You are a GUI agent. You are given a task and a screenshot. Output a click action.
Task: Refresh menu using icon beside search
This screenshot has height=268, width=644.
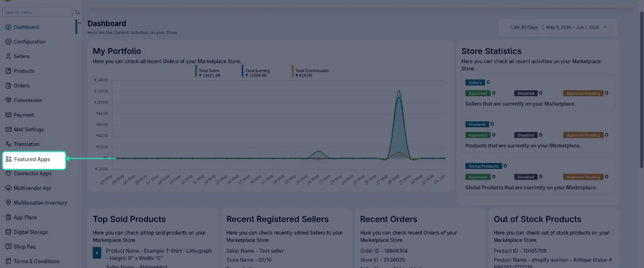(x=77, y=12)
